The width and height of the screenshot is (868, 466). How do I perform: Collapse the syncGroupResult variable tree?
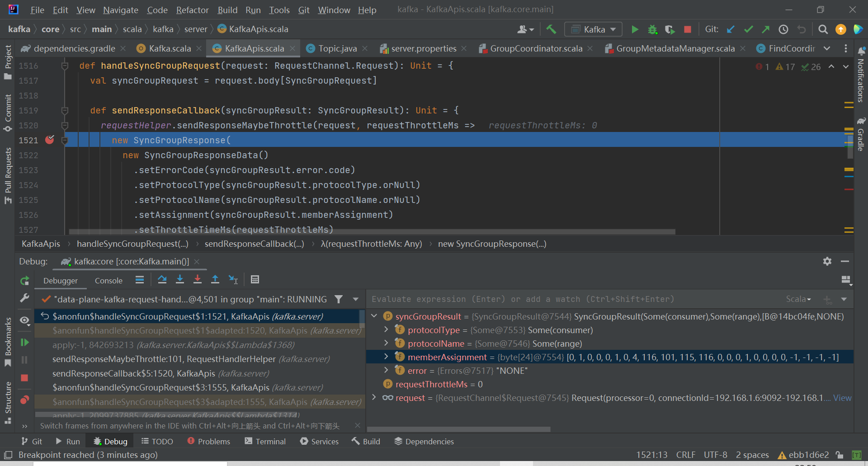click(x=374, y=316)
